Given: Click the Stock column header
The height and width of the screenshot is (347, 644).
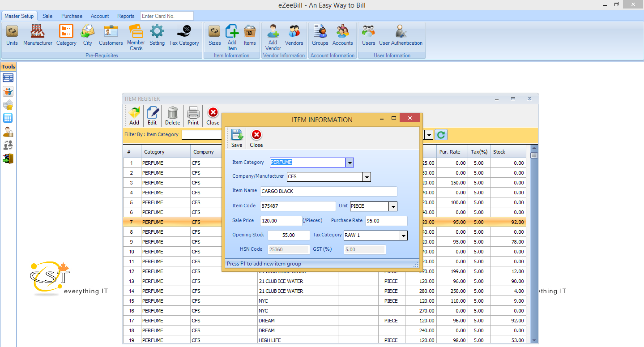Looking at the screenshot, I should (508, 152).
